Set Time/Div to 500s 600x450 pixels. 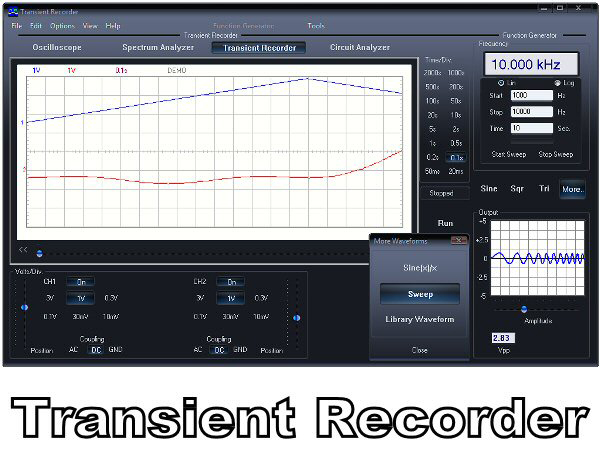pos(432,87)
